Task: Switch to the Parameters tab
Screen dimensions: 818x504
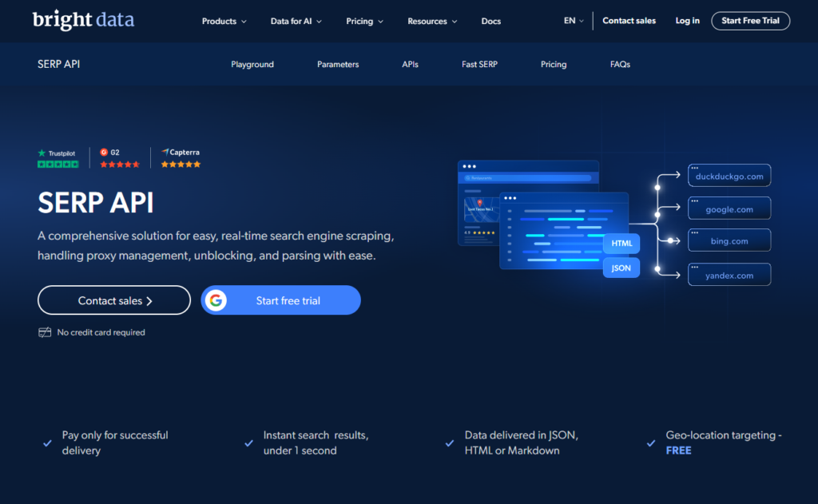Action: pyautogui.click(x=338, y=64)
